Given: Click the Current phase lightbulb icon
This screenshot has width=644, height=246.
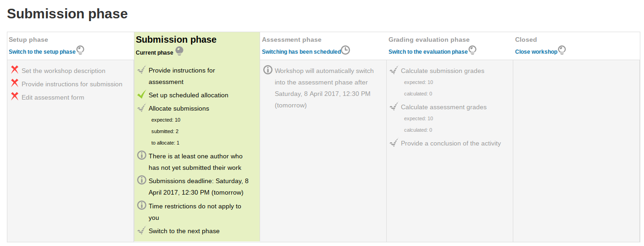Looking at the screenshot, I should [179, 51].
